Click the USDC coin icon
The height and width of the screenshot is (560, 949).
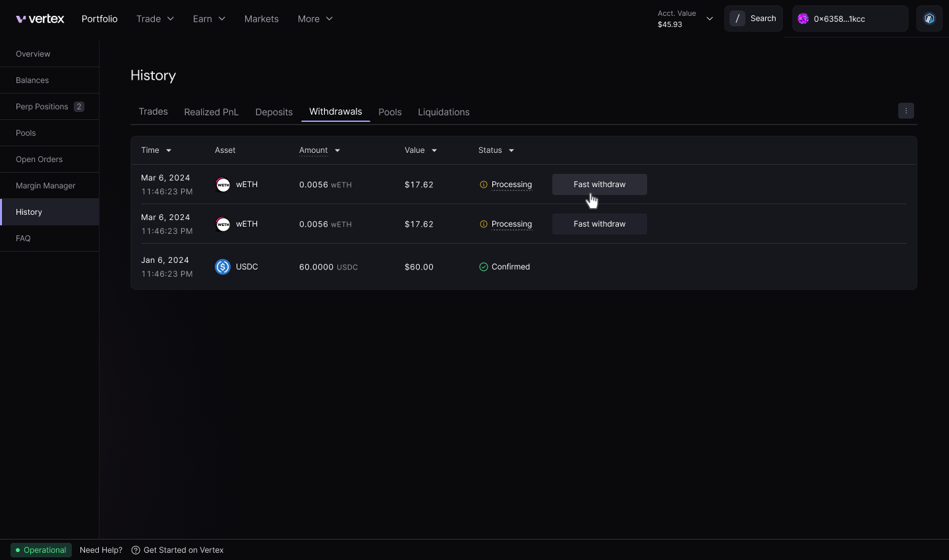point(223,267)
